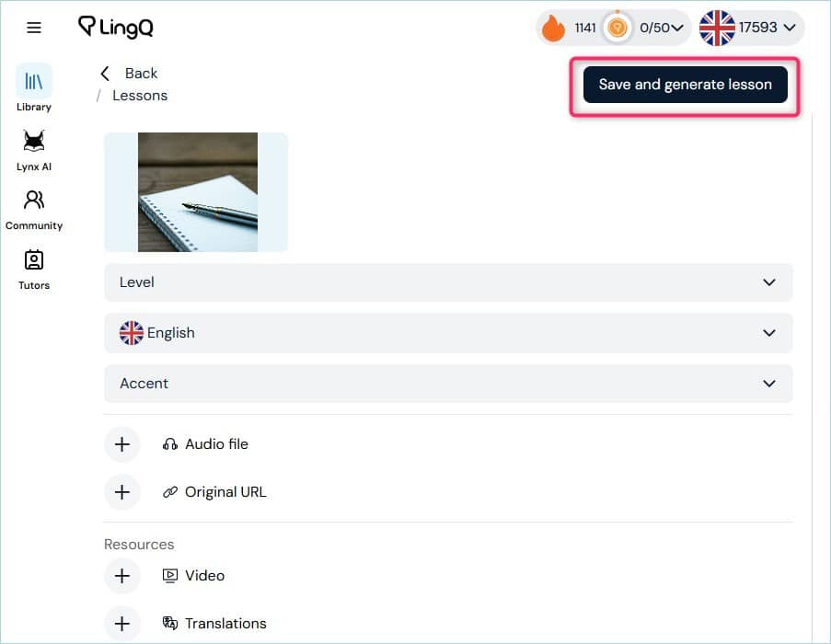Open the hamburger menu
Viewport: 831px width, 644px height.
[34, 28]
